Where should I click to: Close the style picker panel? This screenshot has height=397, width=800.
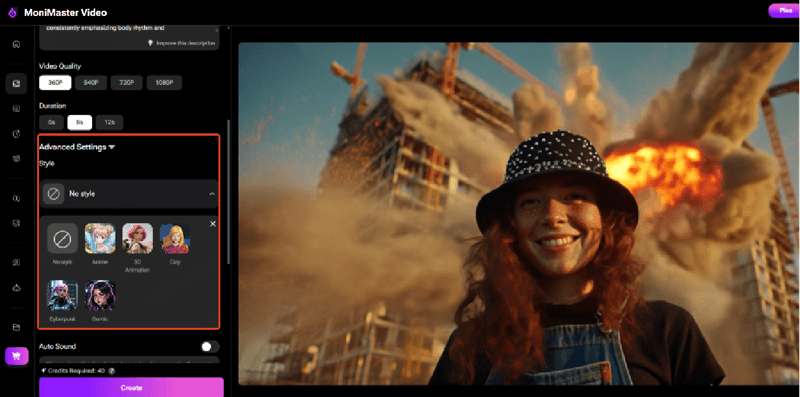point(213,224)
